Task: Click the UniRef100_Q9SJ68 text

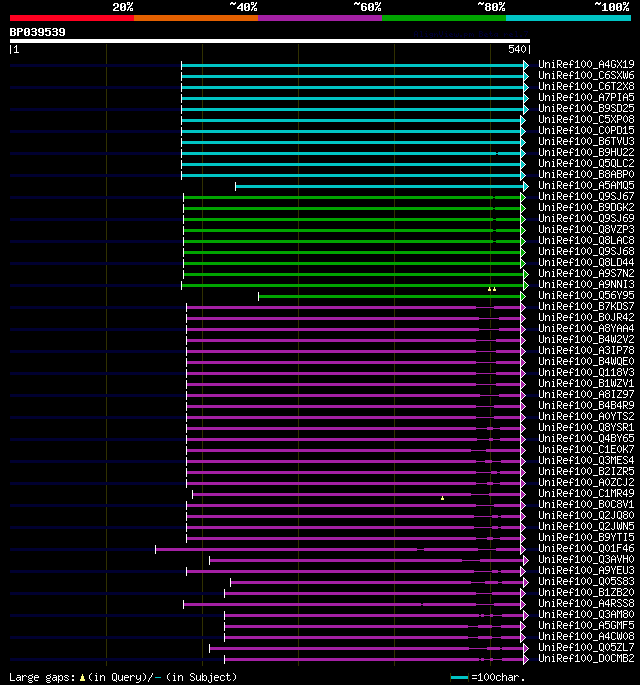Action: [586, 251]
